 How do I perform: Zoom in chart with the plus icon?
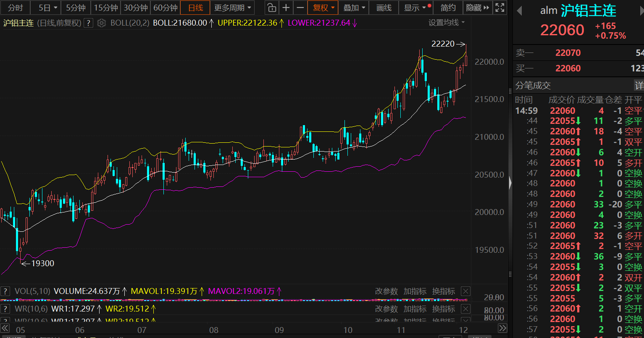pyautogui.click(x=286, y=8)
